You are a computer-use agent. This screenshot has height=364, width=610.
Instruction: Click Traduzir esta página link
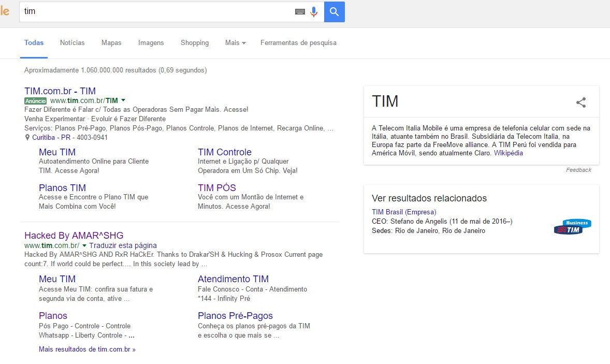(123, 245)
